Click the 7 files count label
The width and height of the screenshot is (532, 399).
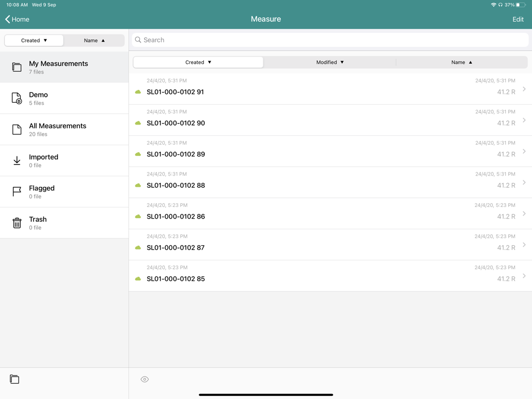point(36,72)
